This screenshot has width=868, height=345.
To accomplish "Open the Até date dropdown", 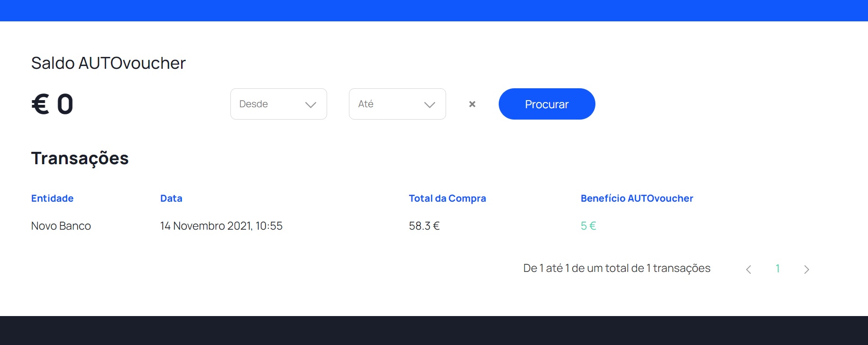I will [x=397, y=104].
